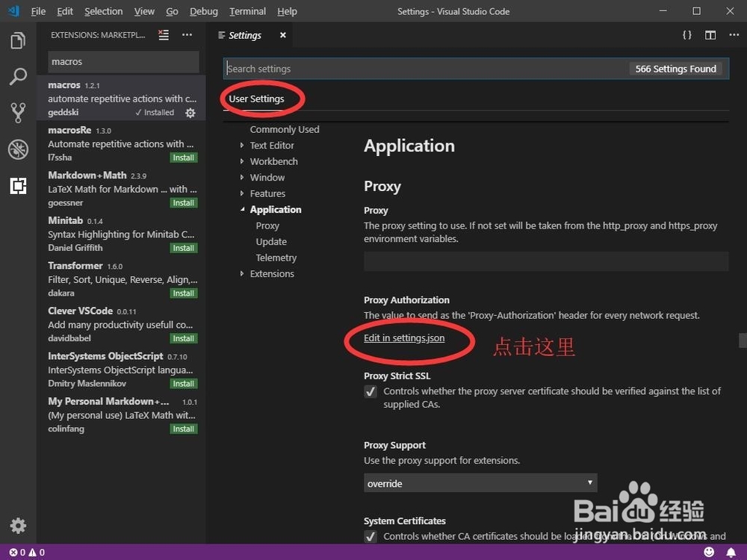Click the settings scrollbar thumb

tap(743, 340)
